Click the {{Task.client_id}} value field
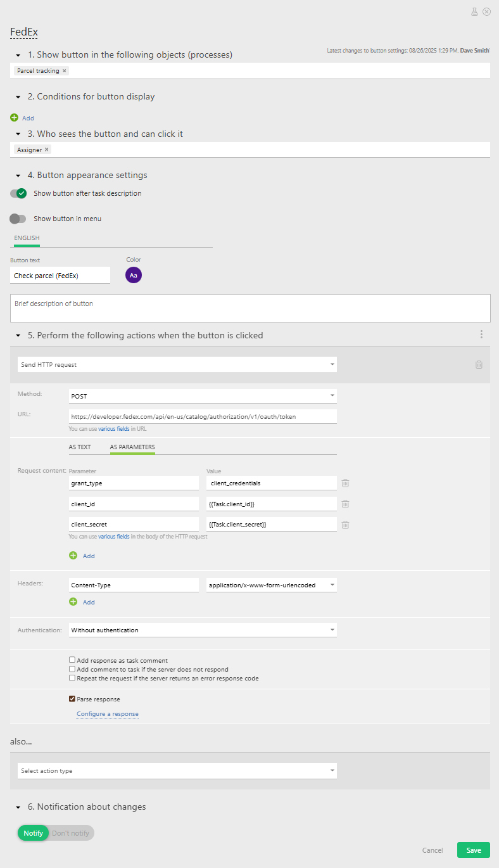499x868 pixels. pyautogui.click(x=272, y=504)
